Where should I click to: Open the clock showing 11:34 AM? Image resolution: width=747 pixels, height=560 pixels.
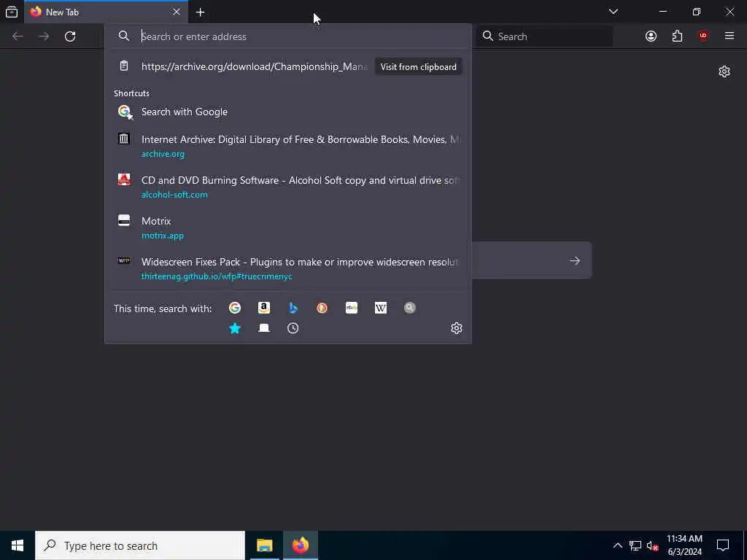(684, 545)
